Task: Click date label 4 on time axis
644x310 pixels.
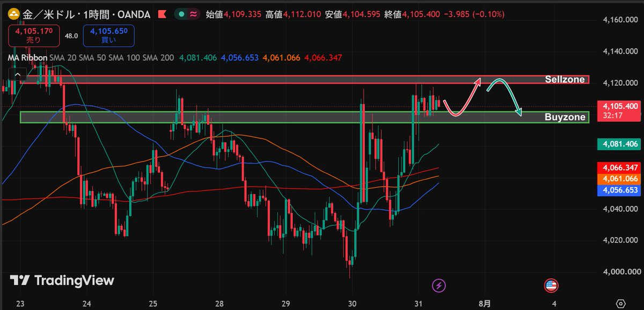Action: point(553,304)
